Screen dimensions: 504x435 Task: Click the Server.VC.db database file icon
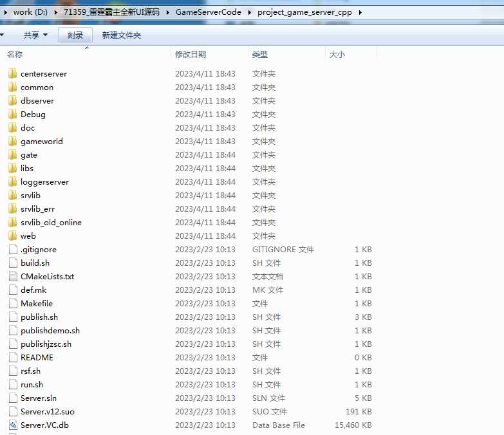[x=13, y=425]
